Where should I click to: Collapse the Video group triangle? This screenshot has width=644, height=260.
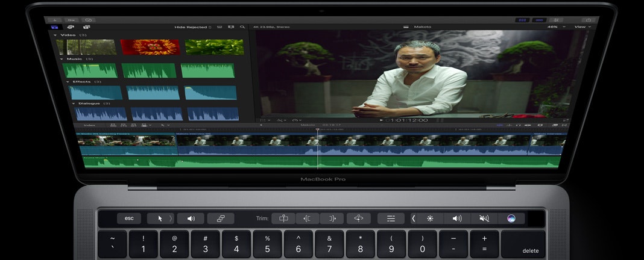tap(55, 36)
